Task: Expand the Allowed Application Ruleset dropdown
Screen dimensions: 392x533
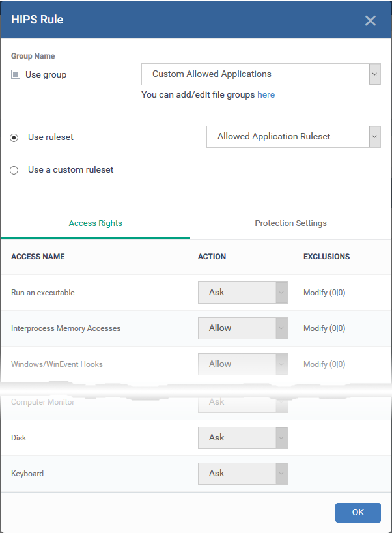Action: [294, 137]
